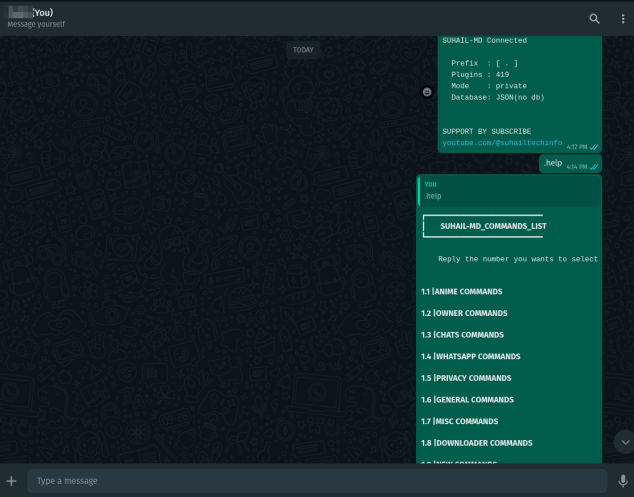The height and width of the screenshot is (497, 634).
Task: Jump to latest with the down chevron
Action: tap(625, 442)
